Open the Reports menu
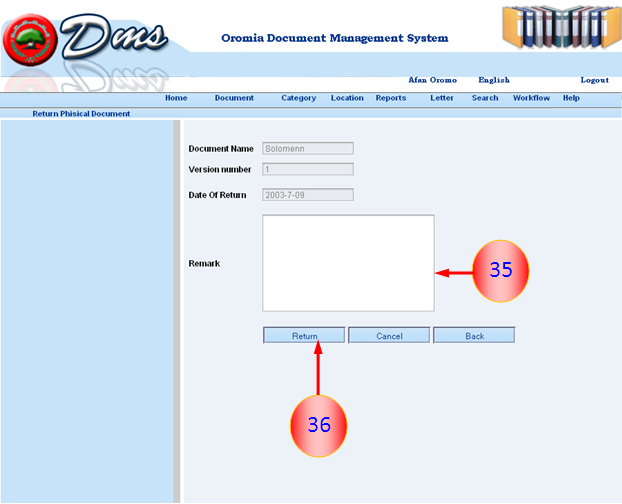Screen dimensions: 622x504 391,98
